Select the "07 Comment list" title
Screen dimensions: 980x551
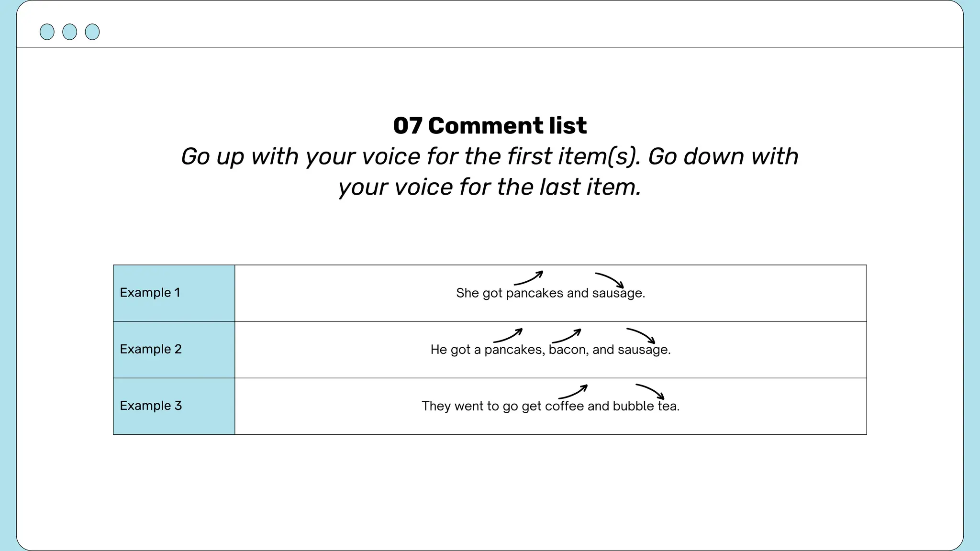tap(490, 126)
